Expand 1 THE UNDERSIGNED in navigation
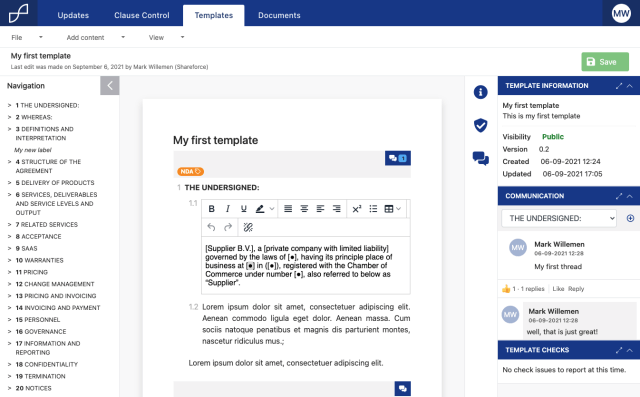The image size is (640, 397). point(9,105)
